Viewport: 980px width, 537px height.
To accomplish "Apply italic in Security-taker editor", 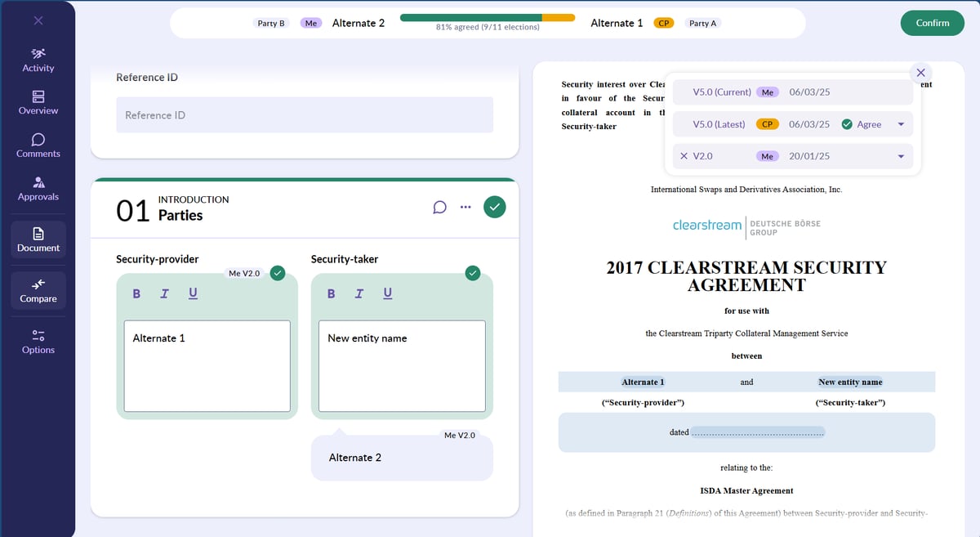I will pyautogui.click(x=359, y=293).
